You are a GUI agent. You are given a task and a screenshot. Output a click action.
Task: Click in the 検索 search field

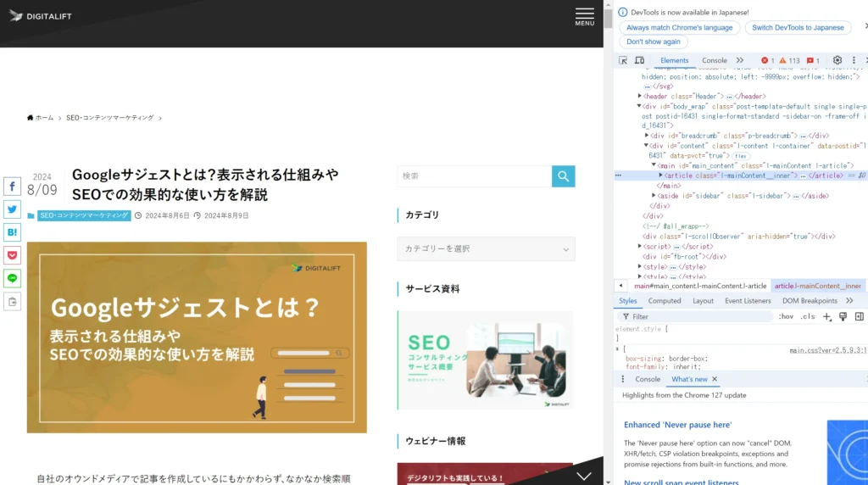(475, 176)
